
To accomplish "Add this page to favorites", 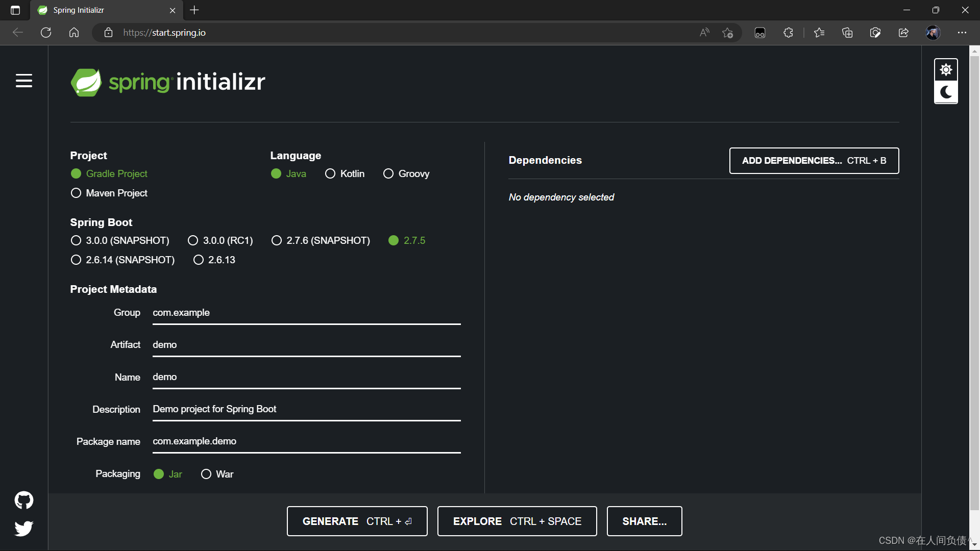I will [x=728, y=33].
